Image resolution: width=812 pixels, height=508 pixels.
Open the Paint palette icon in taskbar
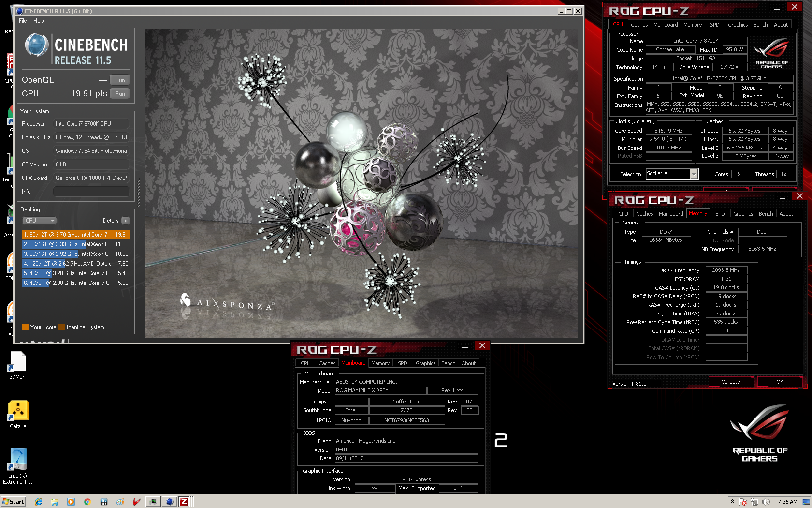(120, 502)
